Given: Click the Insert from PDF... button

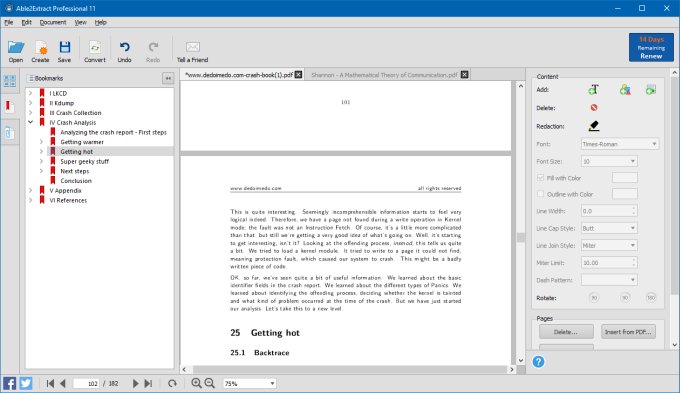Looking at the screenshot, I should (628, 332).
